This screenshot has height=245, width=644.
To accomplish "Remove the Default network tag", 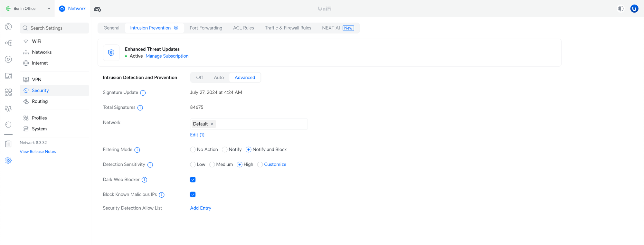I will click(x=212, y=124).
